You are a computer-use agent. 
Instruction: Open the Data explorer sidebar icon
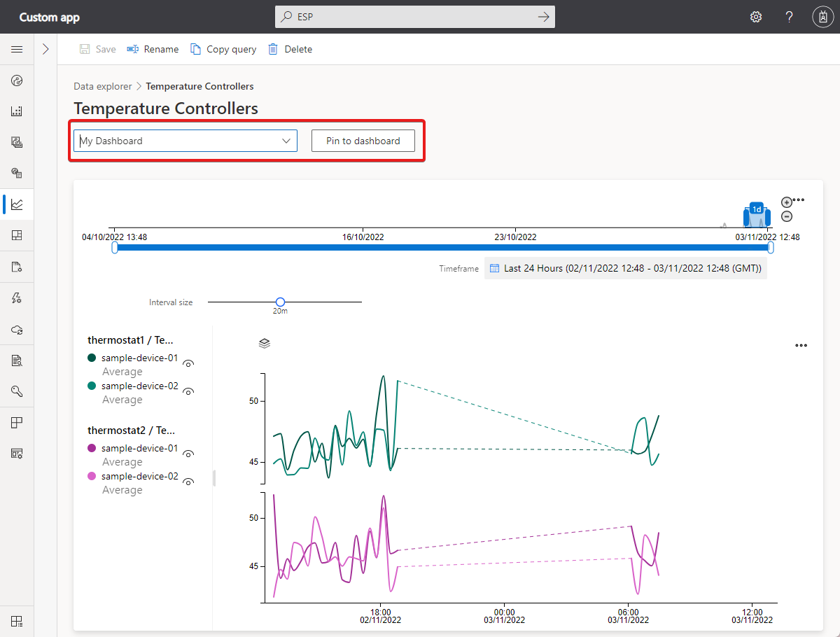[17, 204]
